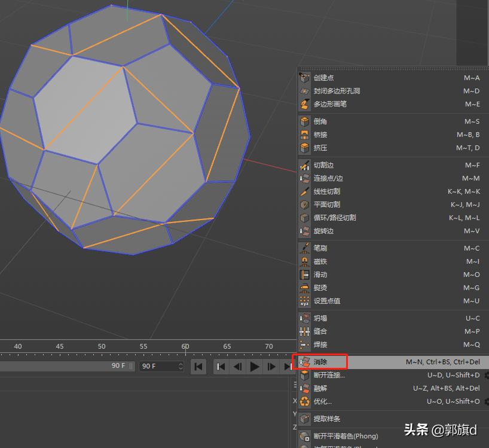489x448 pixels.
Task: Select the Weld (焊接) tool icon
Action: pos(305,345)
